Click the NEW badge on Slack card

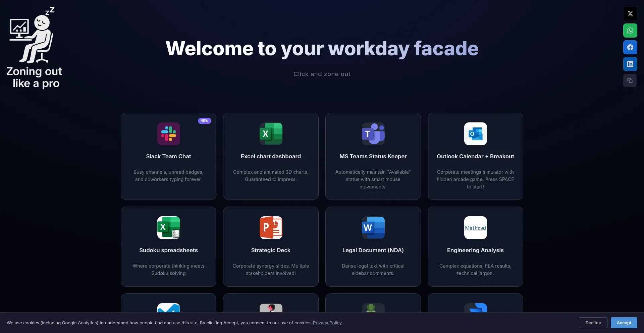point(205,121)
